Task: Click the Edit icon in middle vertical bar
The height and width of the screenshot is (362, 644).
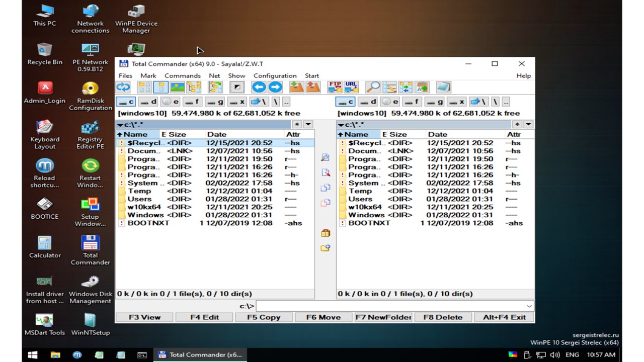Action: pos(326,172)
